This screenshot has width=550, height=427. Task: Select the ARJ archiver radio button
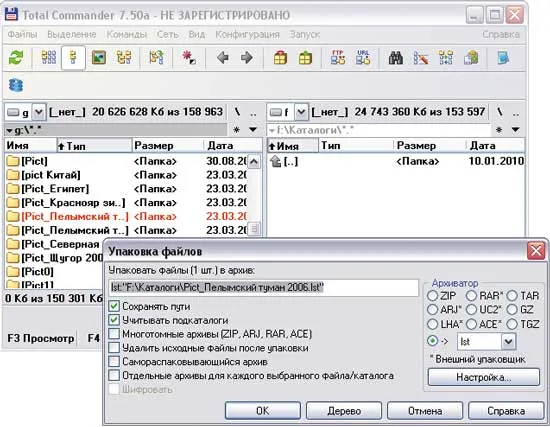[432, 309]
